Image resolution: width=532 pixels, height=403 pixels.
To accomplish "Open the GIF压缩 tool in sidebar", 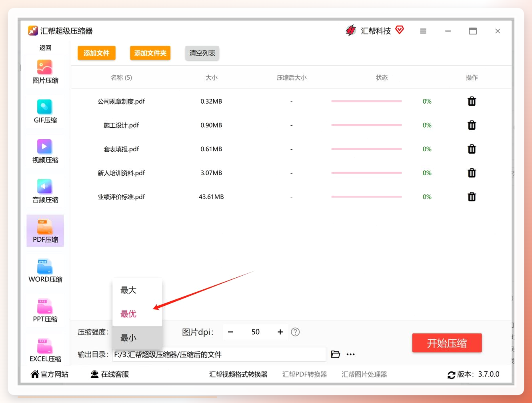I will 45,112.
